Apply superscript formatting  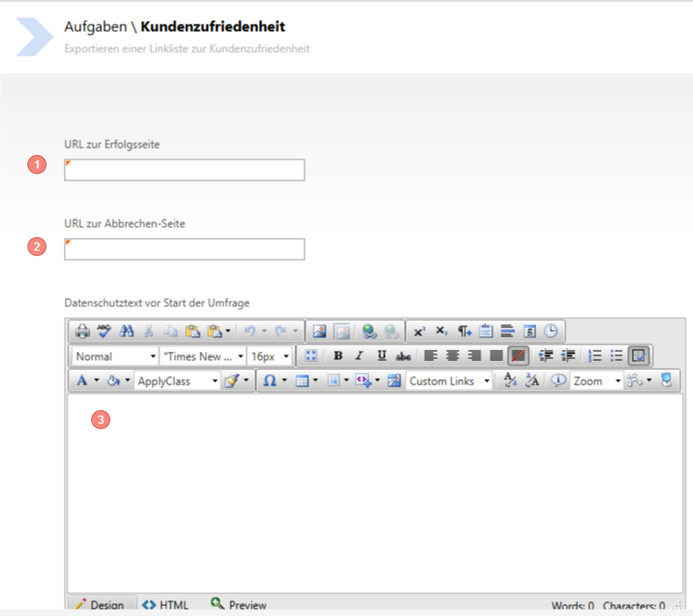coord(419,332)
